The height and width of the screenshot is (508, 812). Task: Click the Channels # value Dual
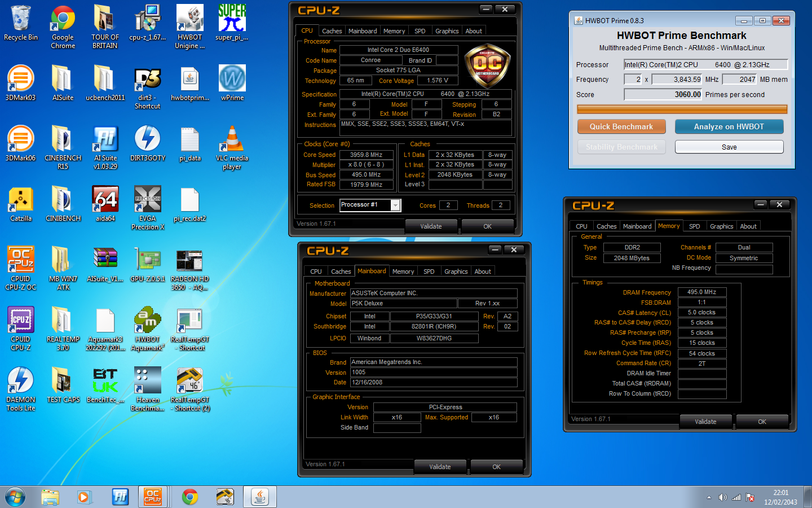(x=744, y=247)
